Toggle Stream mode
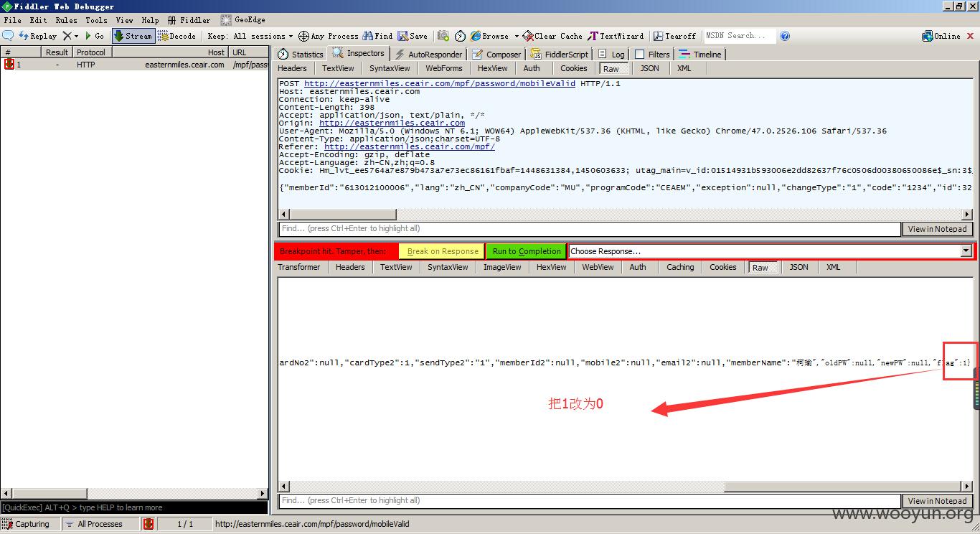This screenshot has height=534, width=980. tap(133, 36)
